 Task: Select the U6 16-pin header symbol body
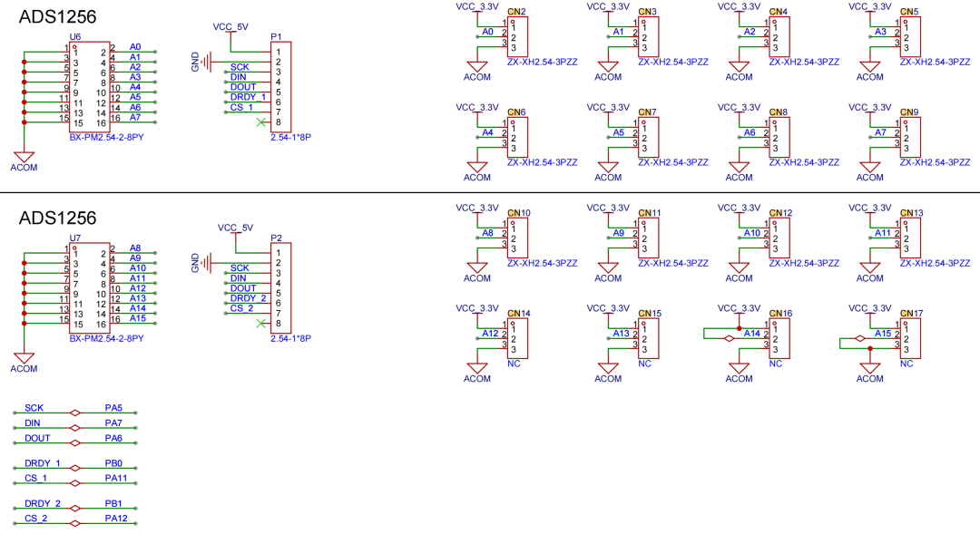[90, 87]
